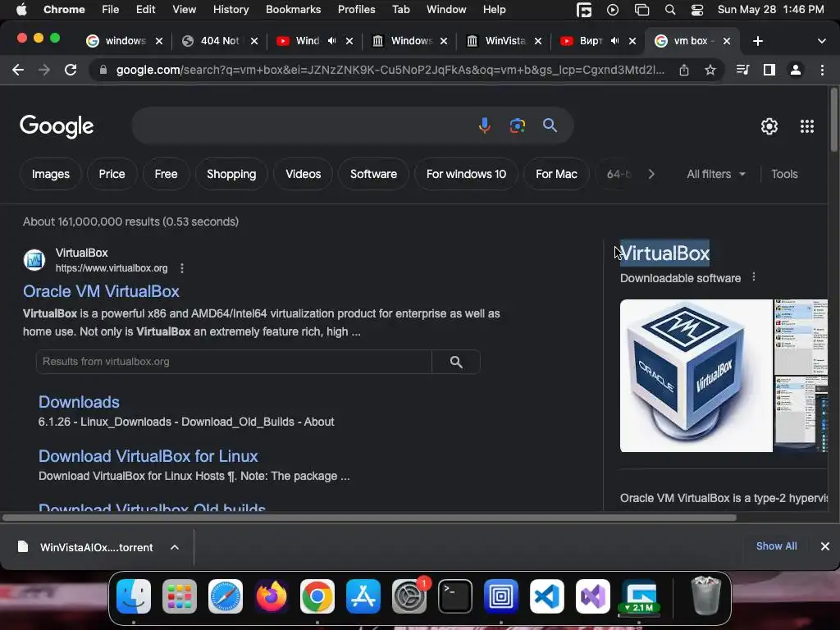The height and width of the screenshot is (630, 840).
Task: Search within virtualbox.org using its magnifier
Action: click(456, 362)
